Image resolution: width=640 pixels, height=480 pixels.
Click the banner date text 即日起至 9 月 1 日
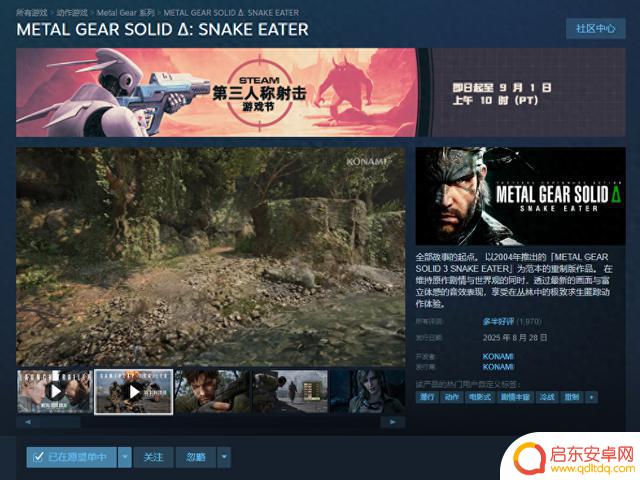[x=502, y=88]
